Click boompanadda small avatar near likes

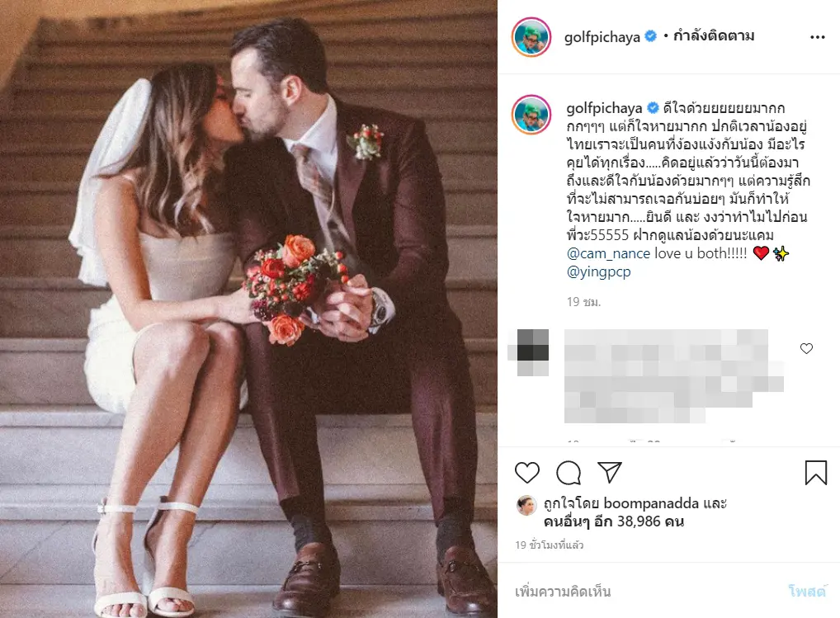pos(526,504)
